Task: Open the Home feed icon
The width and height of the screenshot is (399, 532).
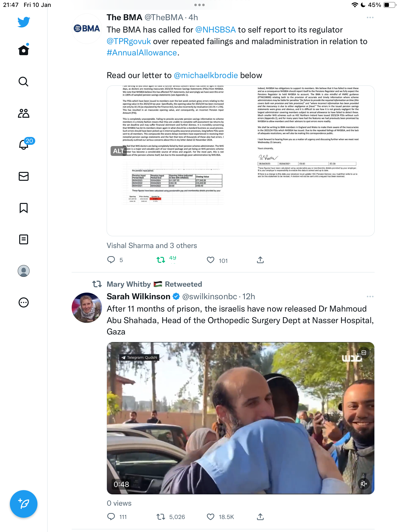Action: click(x=24, y=50)
